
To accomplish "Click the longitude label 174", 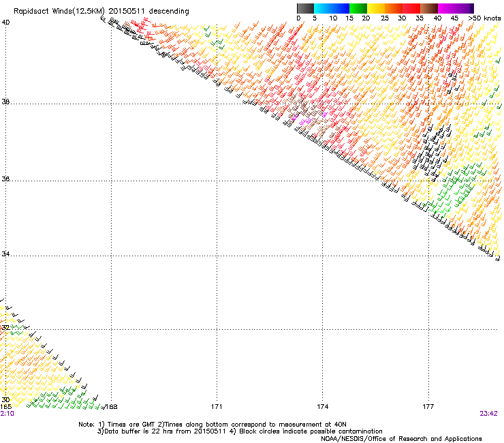I will 322,407.
